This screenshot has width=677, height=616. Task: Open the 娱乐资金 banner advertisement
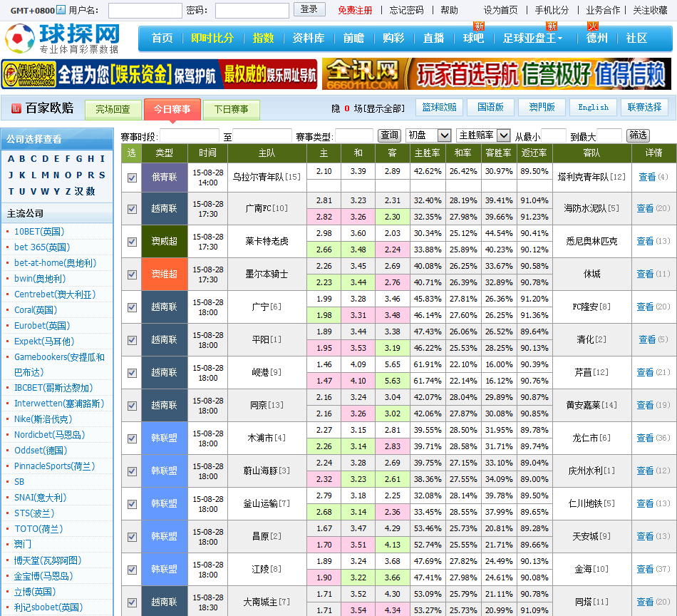click(160, 74)
